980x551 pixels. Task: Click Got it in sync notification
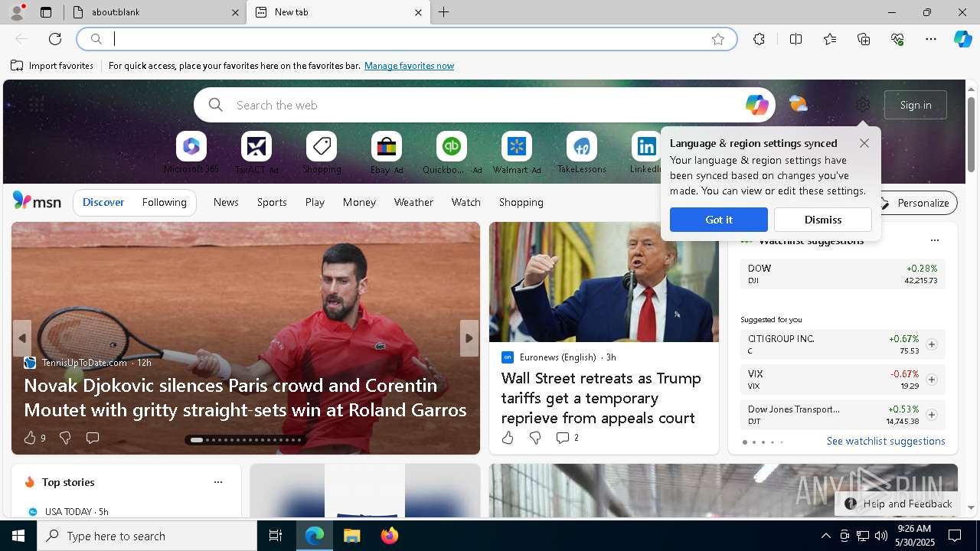click(719, 220)
